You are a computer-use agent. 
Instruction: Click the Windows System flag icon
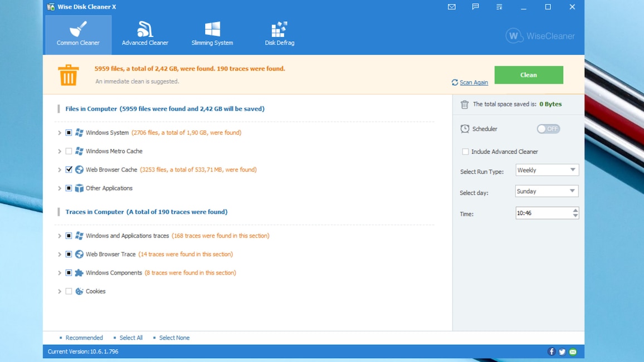point(79,133)
